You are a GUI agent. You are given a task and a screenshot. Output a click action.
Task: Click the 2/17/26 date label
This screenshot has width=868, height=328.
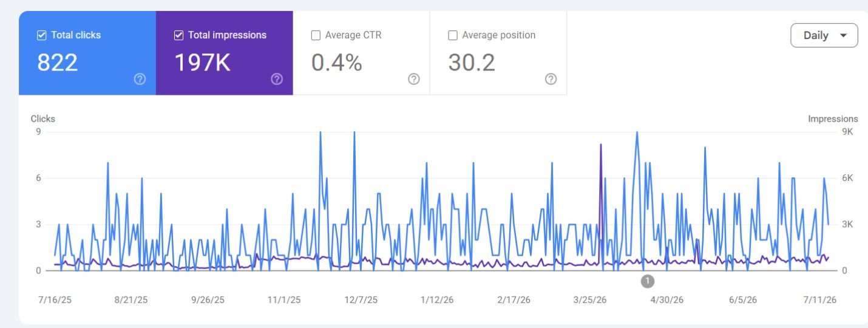click(x=514, y=300)
